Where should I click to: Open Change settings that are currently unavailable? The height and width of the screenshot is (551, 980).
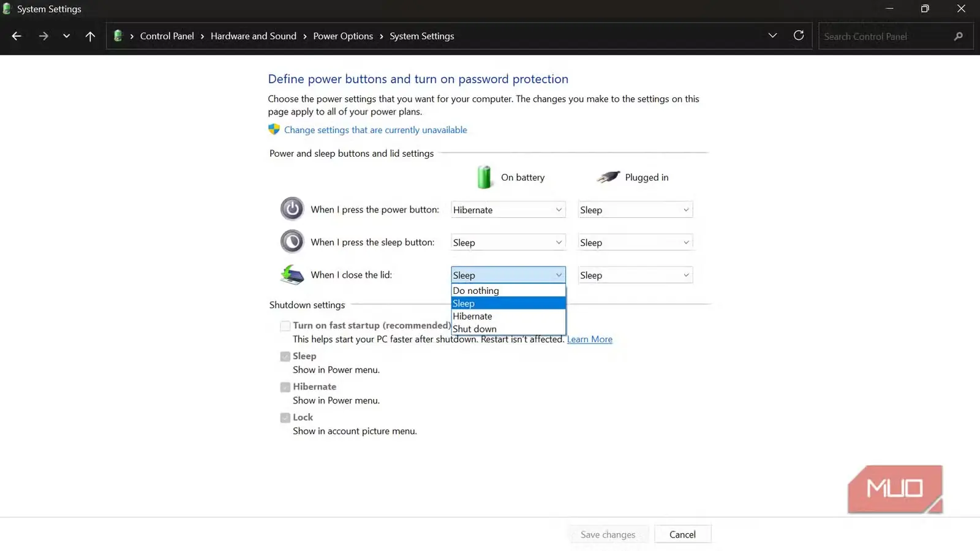(x=375, y=130)
